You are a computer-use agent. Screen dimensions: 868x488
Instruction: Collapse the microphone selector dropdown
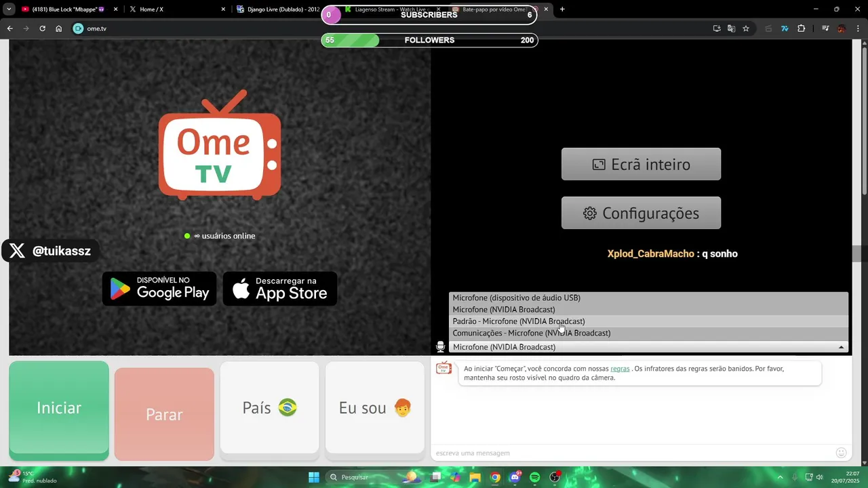coord(841,347)
